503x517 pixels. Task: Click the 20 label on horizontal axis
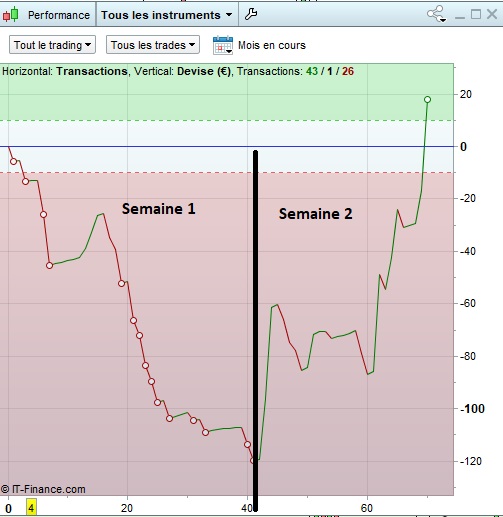coord(127,508)
